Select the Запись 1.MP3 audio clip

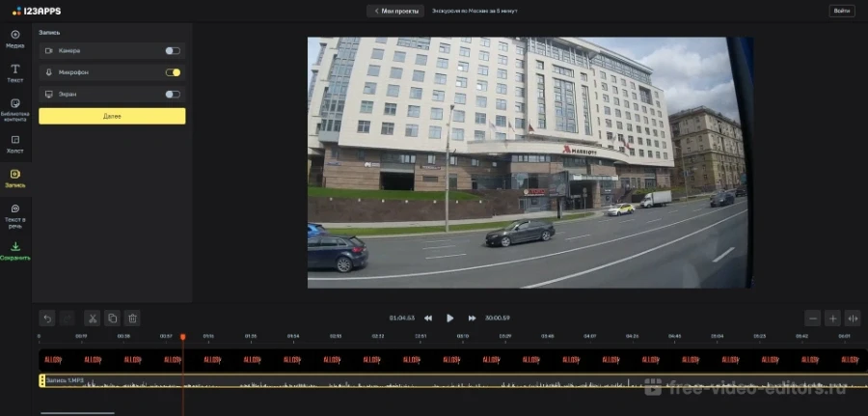tap(453, 380)
